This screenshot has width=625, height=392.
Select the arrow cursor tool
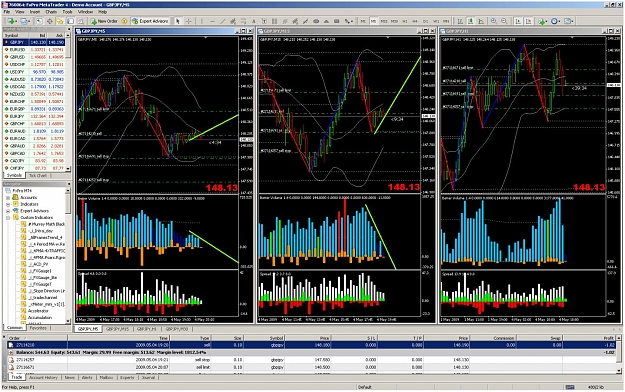coord(178,21)
